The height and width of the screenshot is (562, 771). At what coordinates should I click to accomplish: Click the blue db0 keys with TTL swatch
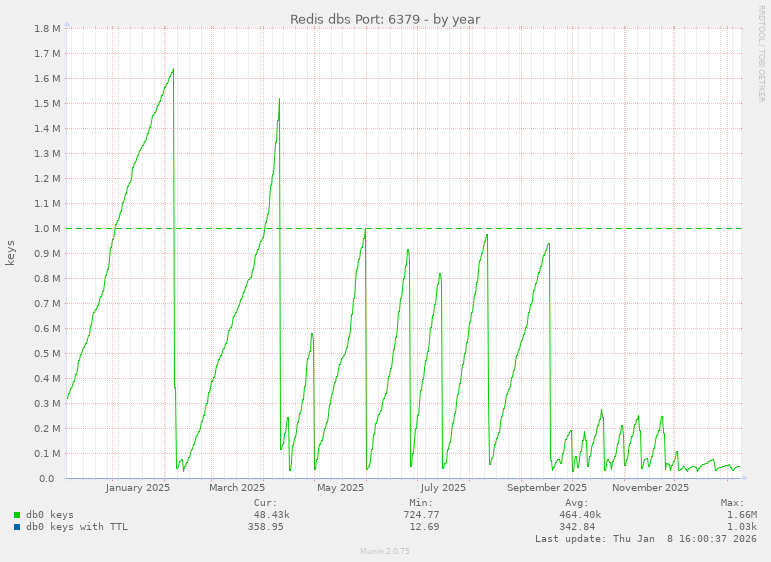tap(17, 527)
